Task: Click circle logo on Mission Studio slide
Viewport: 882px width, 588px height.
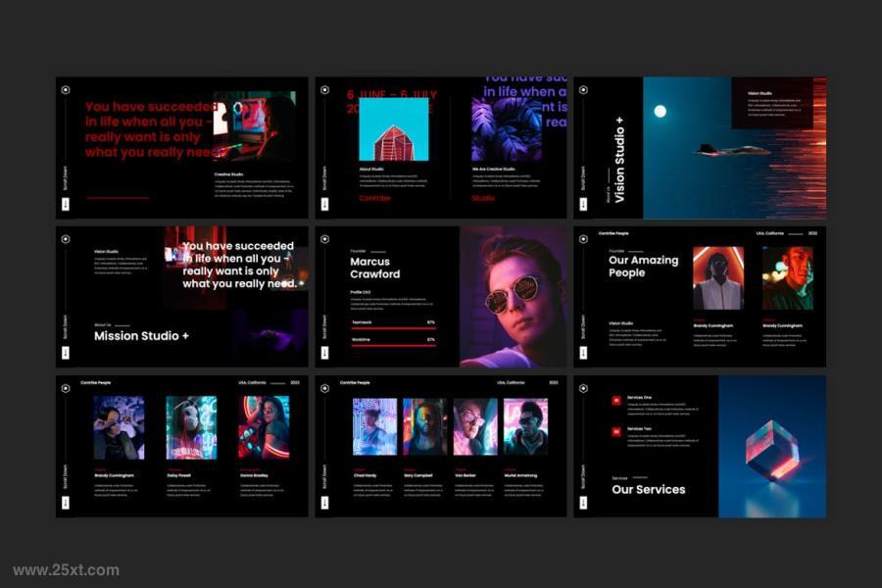Action: pos(66,239)
